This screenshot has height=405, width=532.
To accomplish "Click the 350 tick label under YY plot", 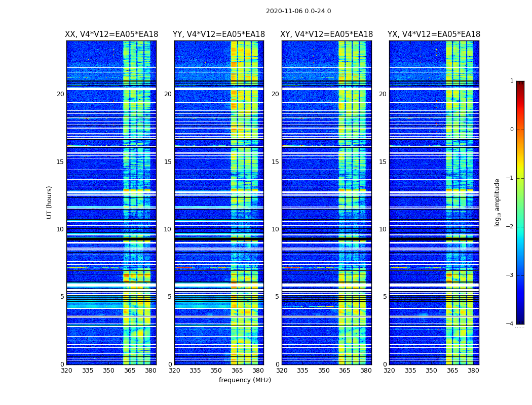I will [216, 371].
